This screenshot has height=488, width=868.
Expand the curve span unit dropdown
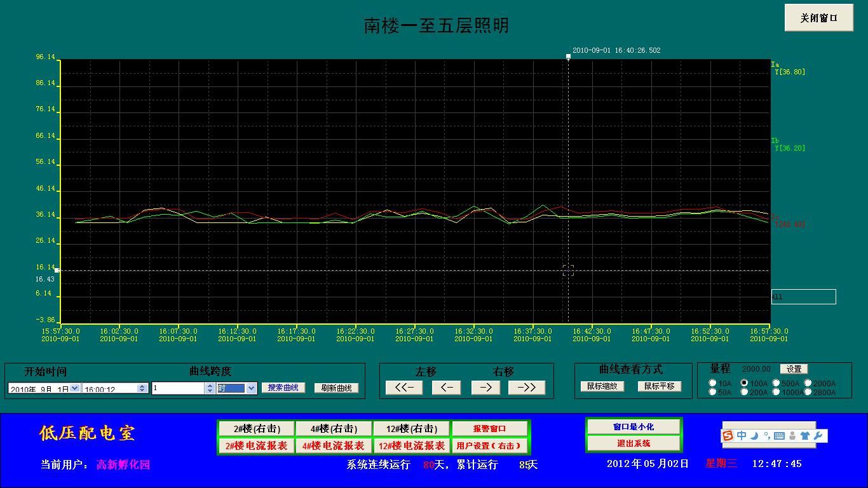point(251,388)
